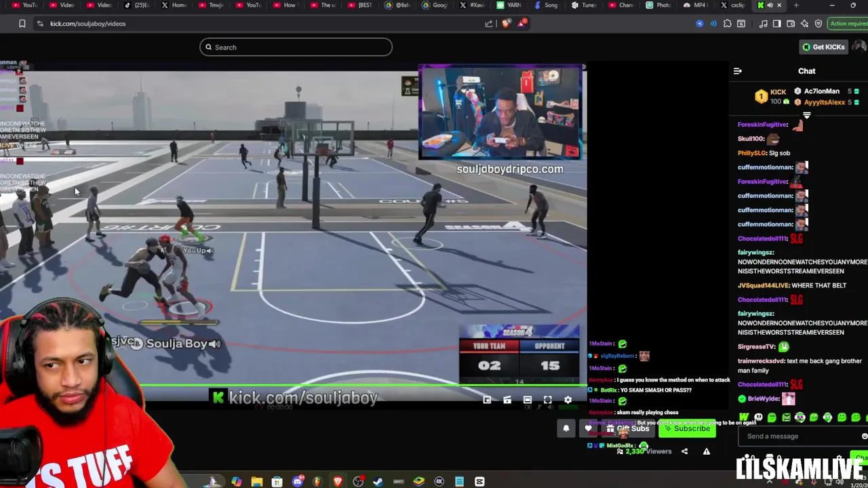Open the Brave Rewards triangle icon
This screenshot has width=868, height=488.
pos(522,24)
